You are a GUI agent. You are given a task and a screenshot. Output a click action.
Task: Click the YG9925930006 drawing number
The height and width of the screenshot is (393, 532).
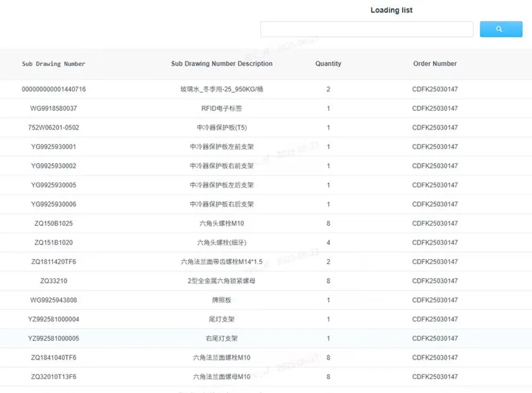pos(54,204)
